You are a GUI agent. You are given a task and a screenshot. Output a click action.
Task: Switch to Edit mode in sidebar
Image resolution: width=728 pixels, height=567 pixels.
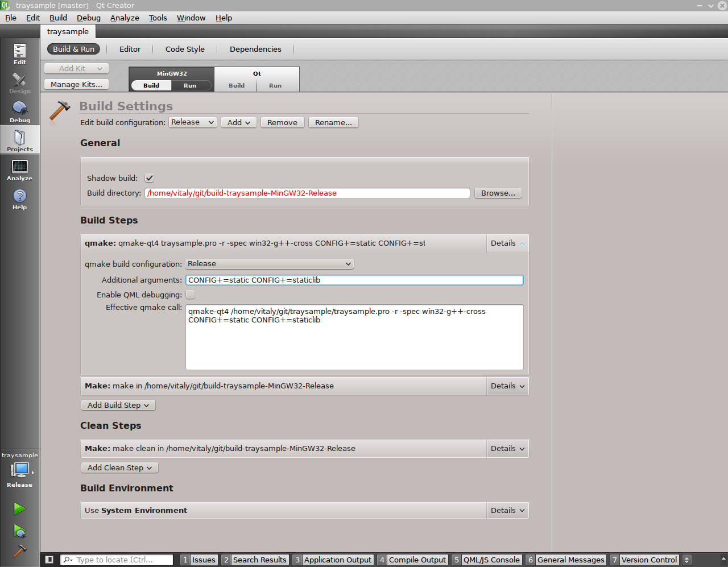(x=20, y=53)
